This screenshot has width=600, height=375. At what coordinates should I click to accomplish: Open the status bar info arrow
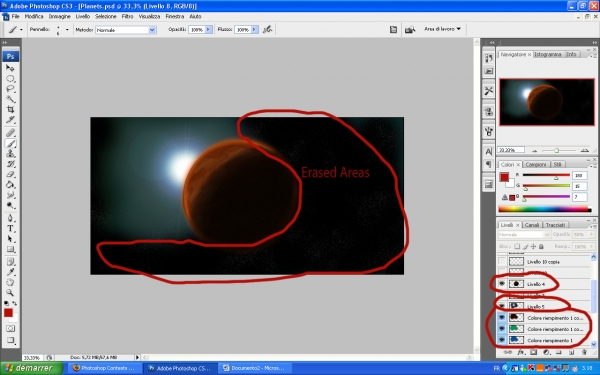point(137,357)
